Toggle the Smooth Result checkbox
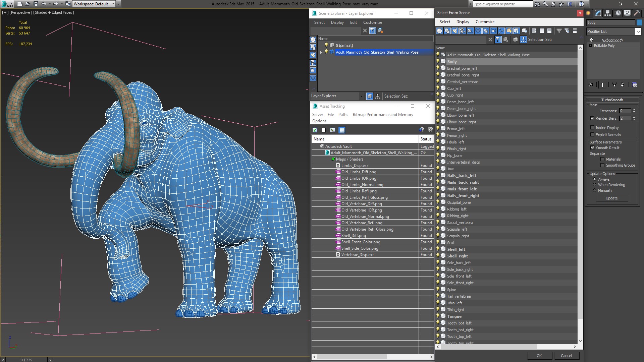This screenshot has width=644, height=362. 592,148
